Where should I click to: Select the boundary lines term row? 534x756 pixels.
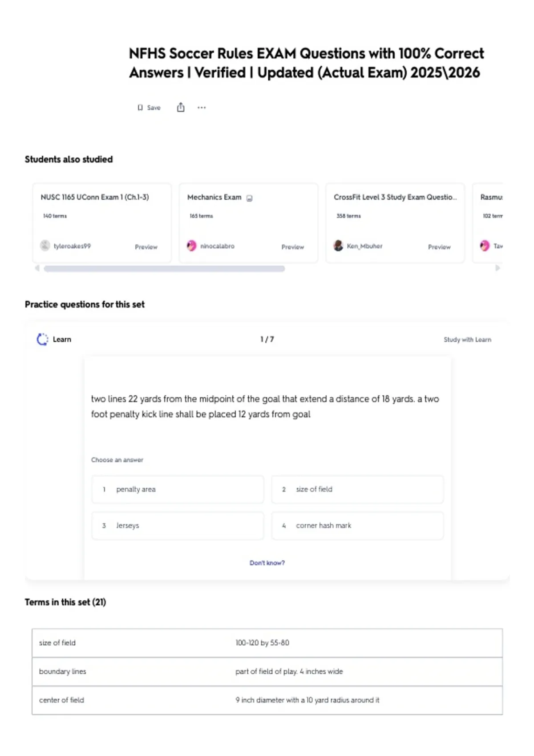pos(267,672)
